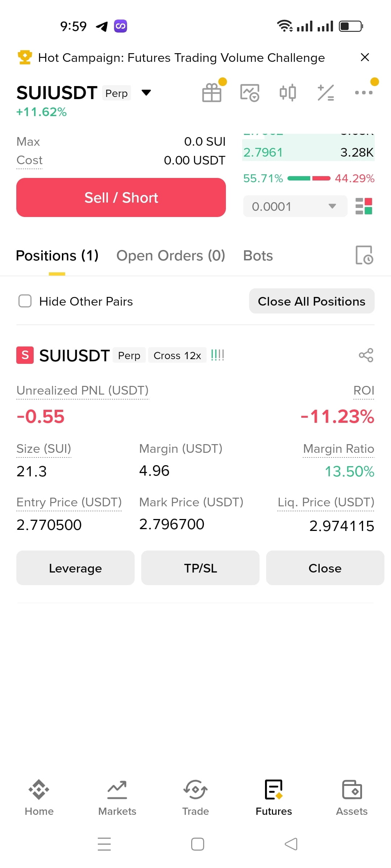This screenshot has height=868, width=391.
Task: Open the Cross 12x margin mode selector
Action: [x=177, y=355]
